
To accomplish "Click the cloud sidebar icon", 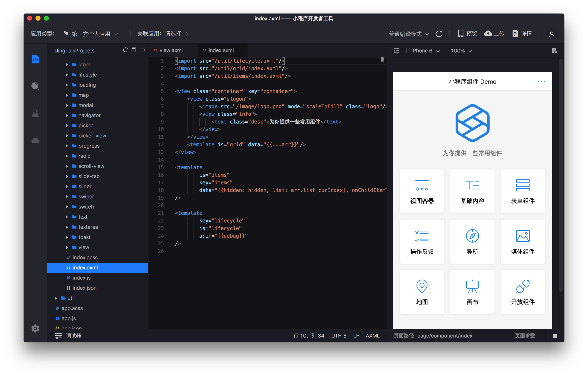I will 35,141.
